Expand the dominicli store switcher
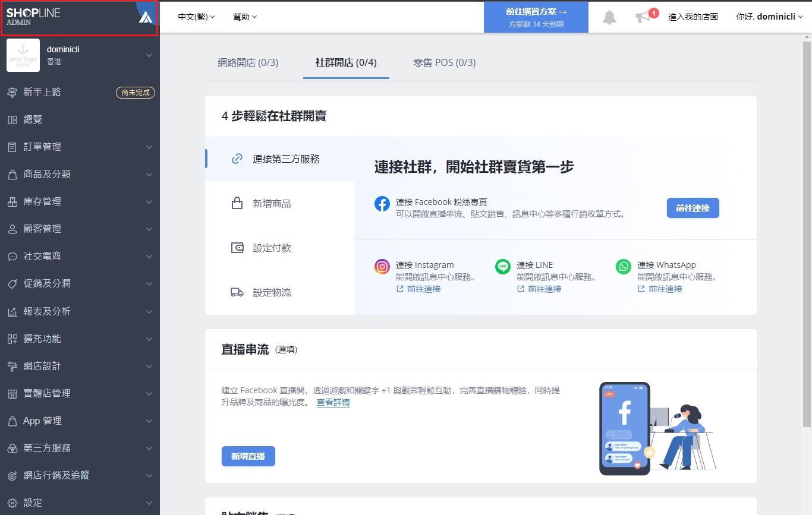The width and height of the screenshot is (812, 515). click(x=149, y=55)
